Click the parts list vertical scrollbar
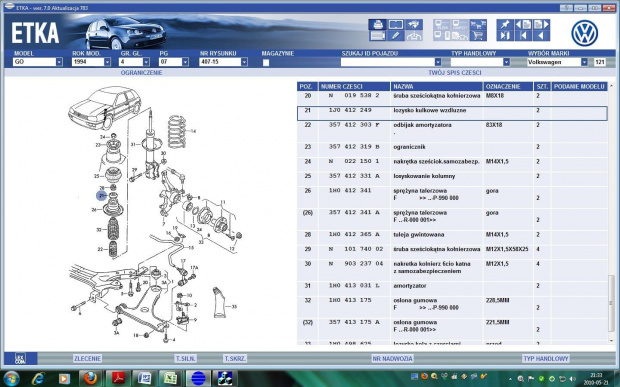The height and width of the screenshot is (387, 620). pyautogui.click(x=611, y=213)
